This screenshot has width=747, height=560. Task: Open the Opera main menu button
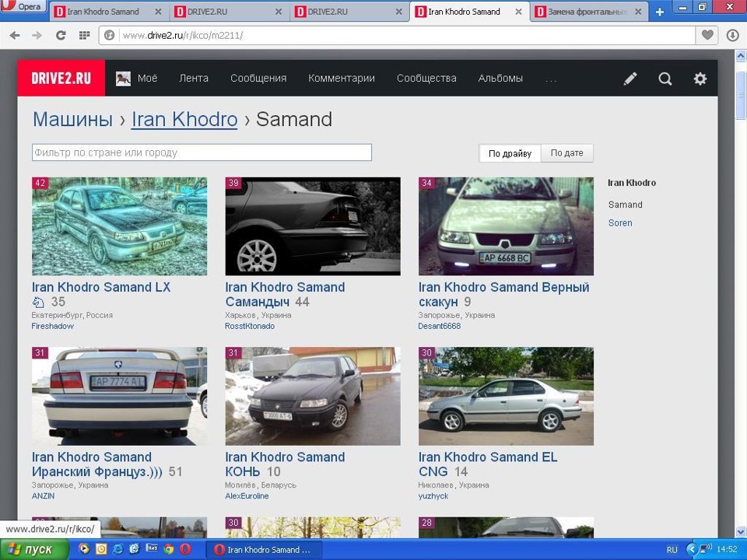point(23,7)
